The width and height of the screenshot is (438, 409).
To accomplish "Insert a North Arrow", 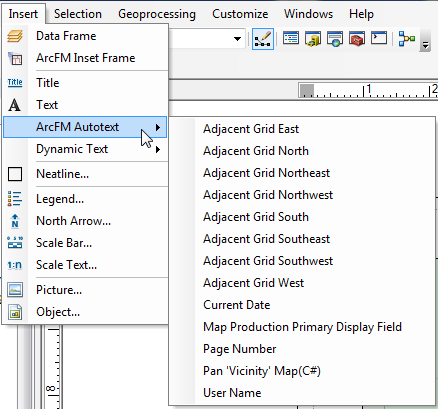I will click(85, 221).
